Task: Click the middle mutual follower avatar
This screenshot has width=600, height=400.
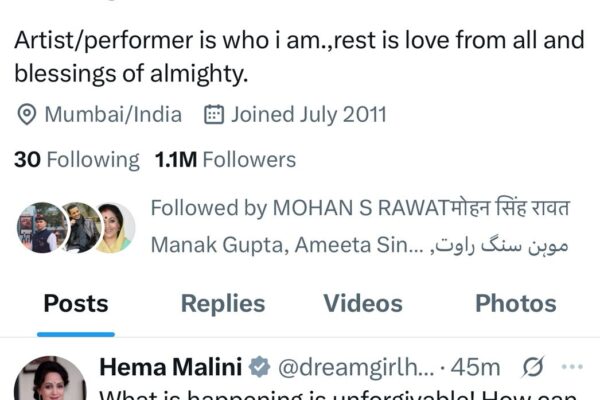Action: click(x=79, y=227)
